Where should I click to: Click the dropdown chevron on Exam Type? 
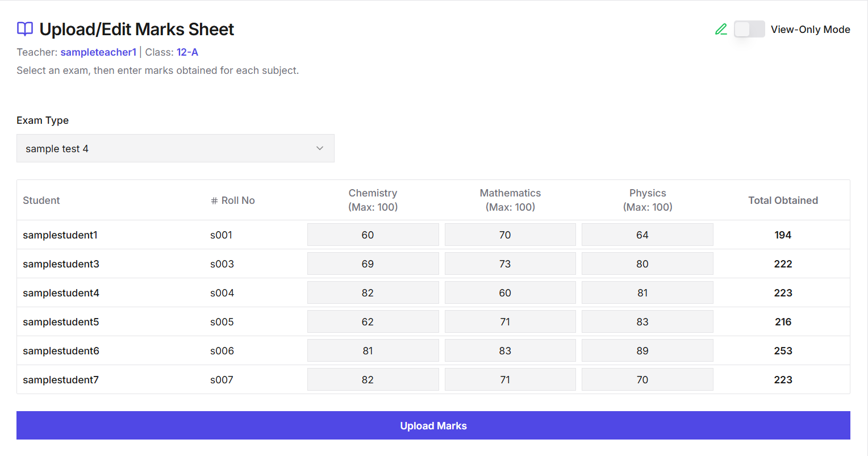pyautogui.click(x=319, y=148)
